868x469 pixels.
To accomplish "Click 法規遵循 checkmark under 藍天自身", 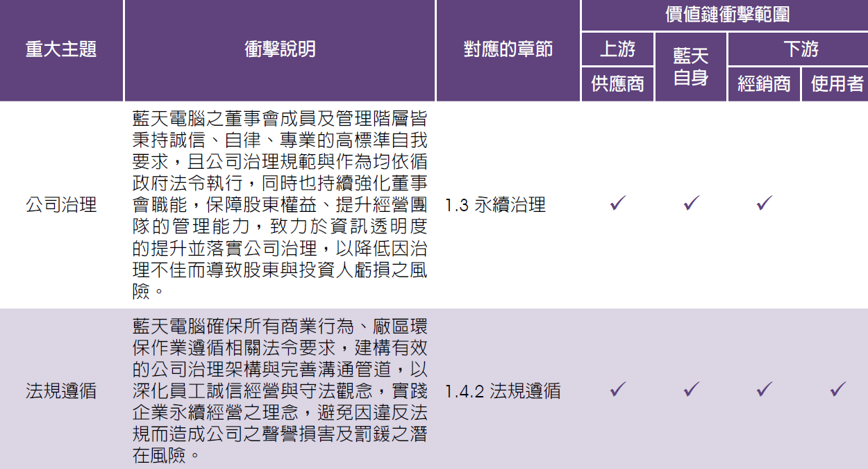I will pos(691,389).
